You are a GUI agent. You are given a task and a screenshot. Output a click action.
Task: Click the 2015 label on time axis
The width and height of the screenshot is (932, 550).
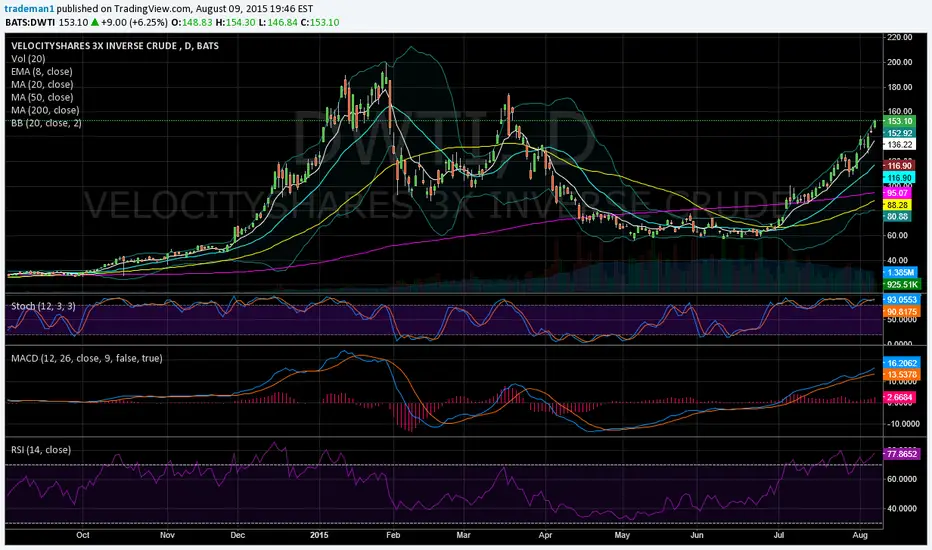[319, 535]
